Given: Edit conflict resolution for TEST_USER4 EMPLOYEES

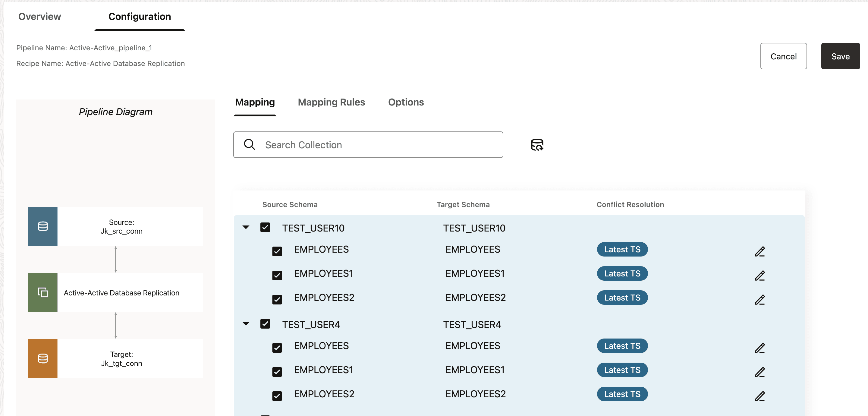Looking at the screenshot, I should 759,348.
